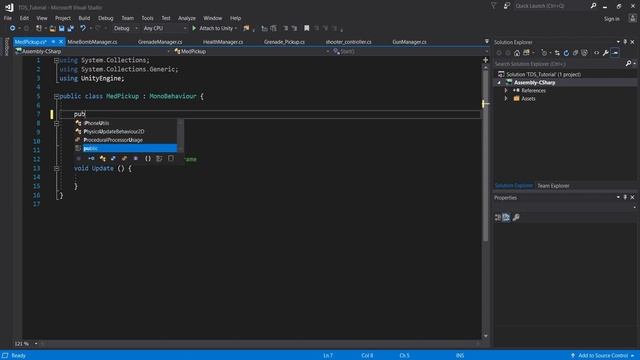Screen dimensions: 640x360
Task: Click the Undo arrow in the toolbar
Action: point(83,28)
